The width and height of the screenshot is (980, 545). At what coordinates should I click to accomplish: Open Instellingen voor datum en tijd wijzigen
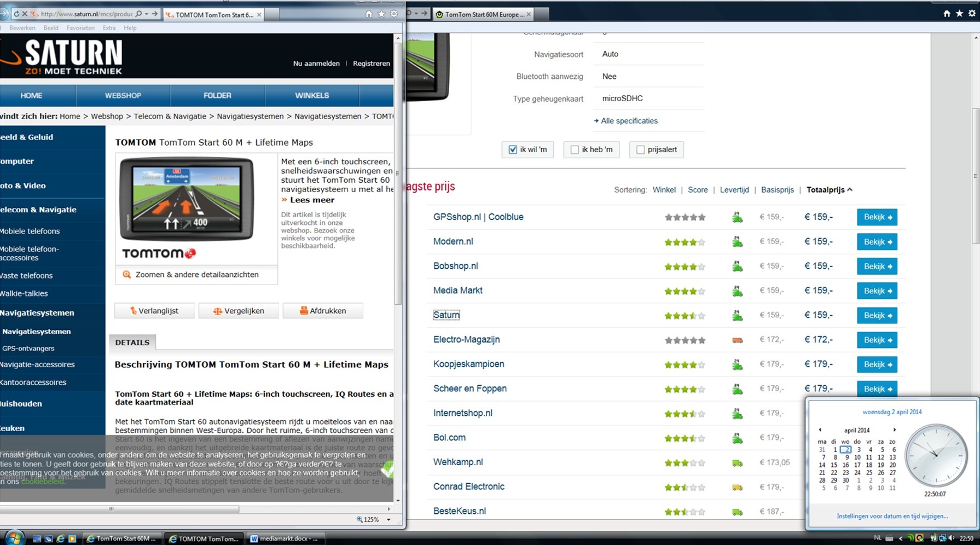click(x=892, y=516)
